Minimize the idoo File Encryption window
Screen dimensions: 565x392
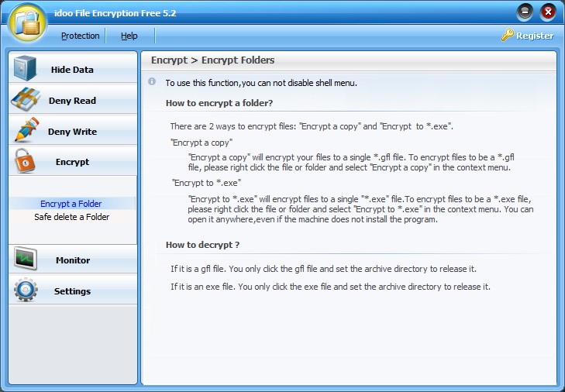(525, 12)
